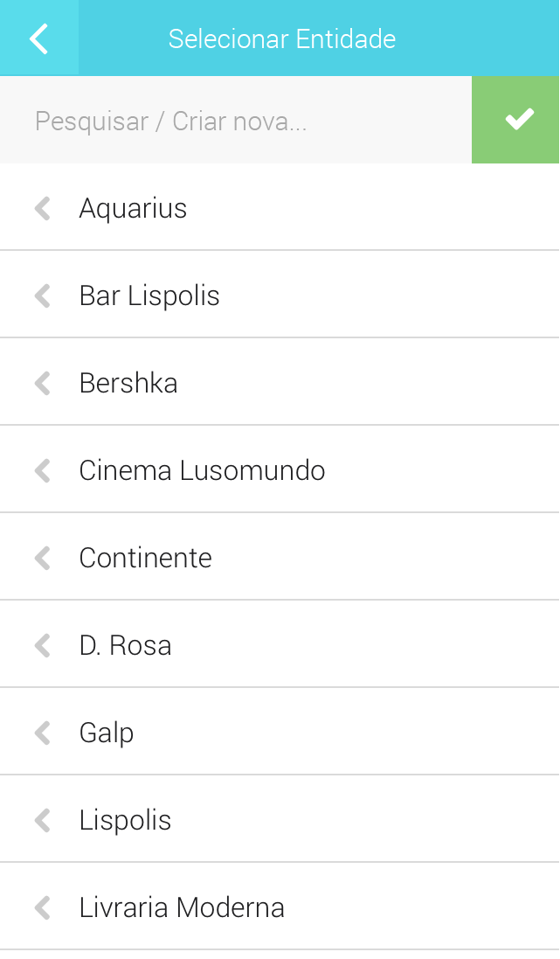Choose Cinema Lusomundo from the list
The image size is (560, 959).
(x=202, y=470)
